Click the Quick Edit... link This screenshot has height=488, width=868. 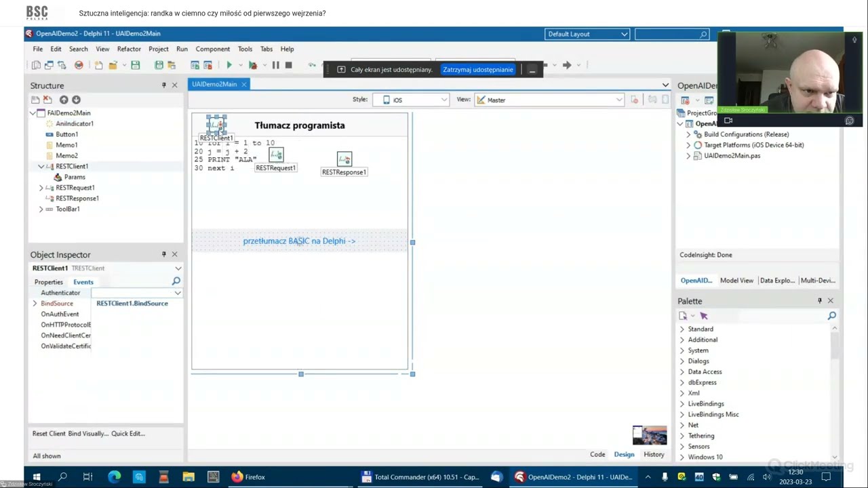tap(129, 434)
